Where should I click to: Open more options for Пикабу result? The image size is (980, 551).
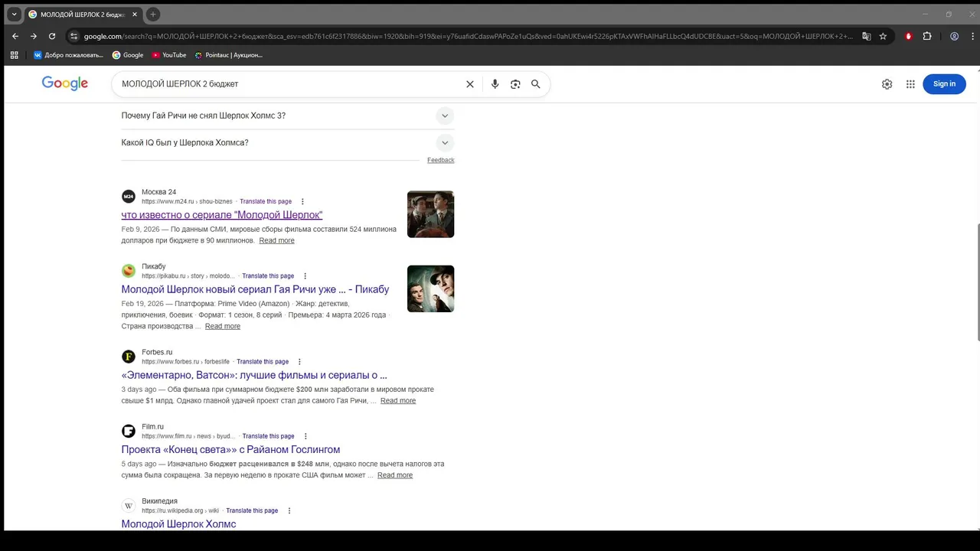pos(305,275)
